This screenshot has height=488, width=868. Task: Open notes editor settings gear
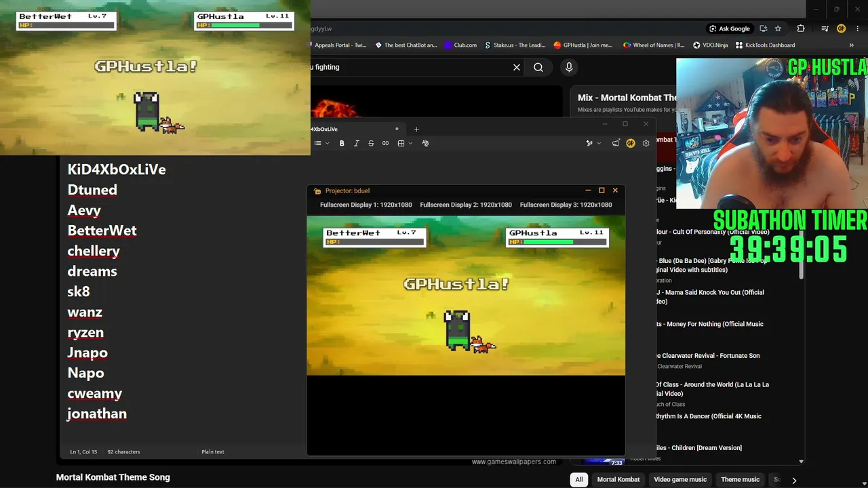(646, 143)
